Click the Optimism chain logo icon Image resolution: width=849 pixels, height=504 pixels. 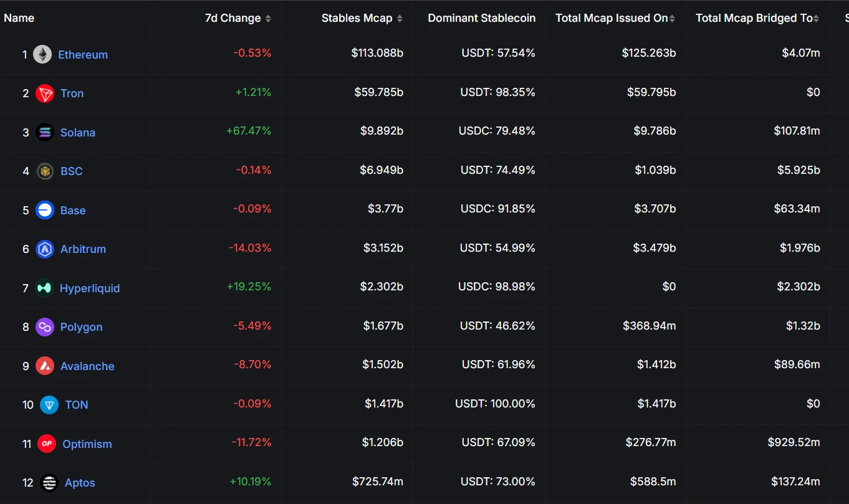point(47,444)
